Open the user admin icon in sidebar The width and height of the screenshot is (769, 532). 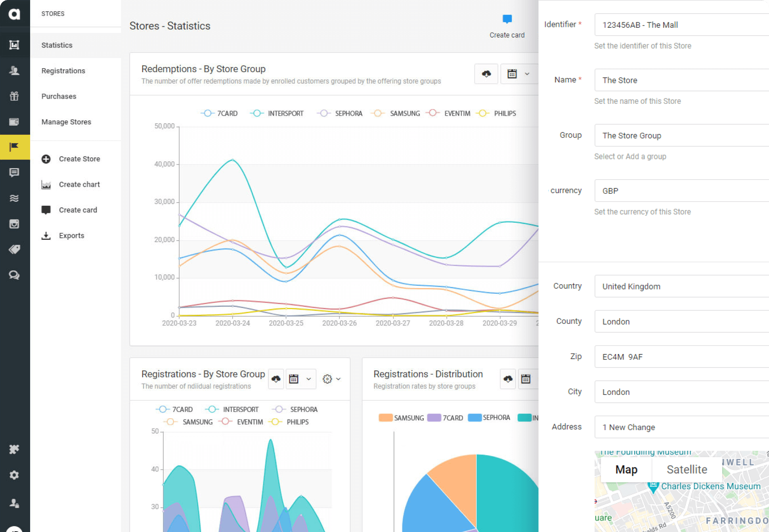click(x=14, y=503)
